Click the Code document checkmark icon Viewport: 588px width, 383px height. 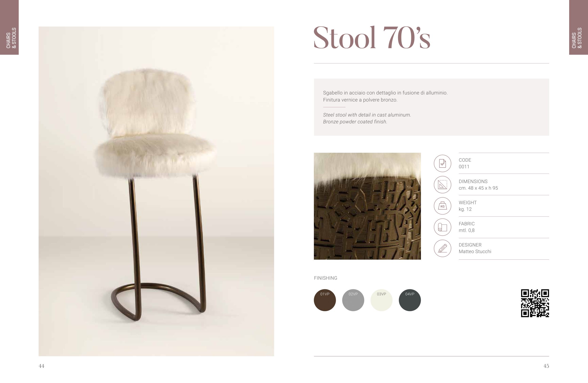click(443, 163)
